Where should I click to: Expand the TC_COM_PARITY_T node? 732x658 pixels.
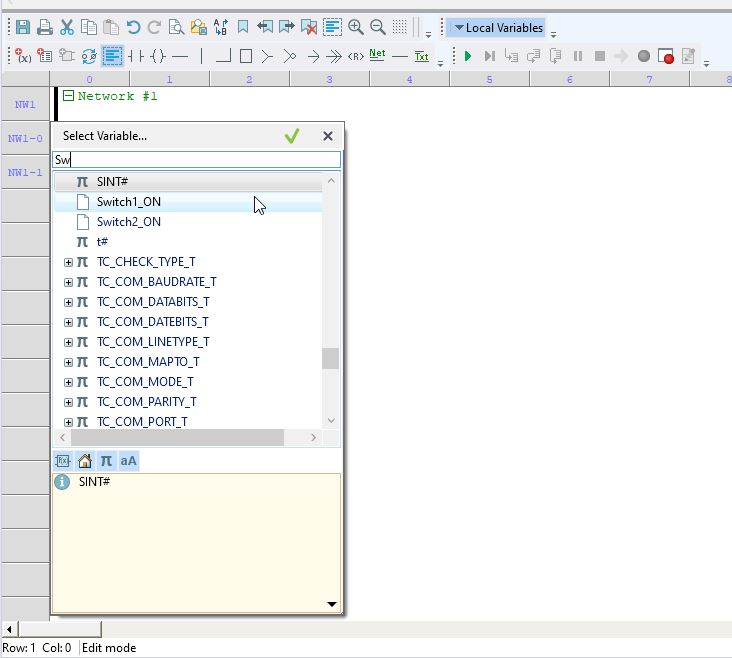68,403
